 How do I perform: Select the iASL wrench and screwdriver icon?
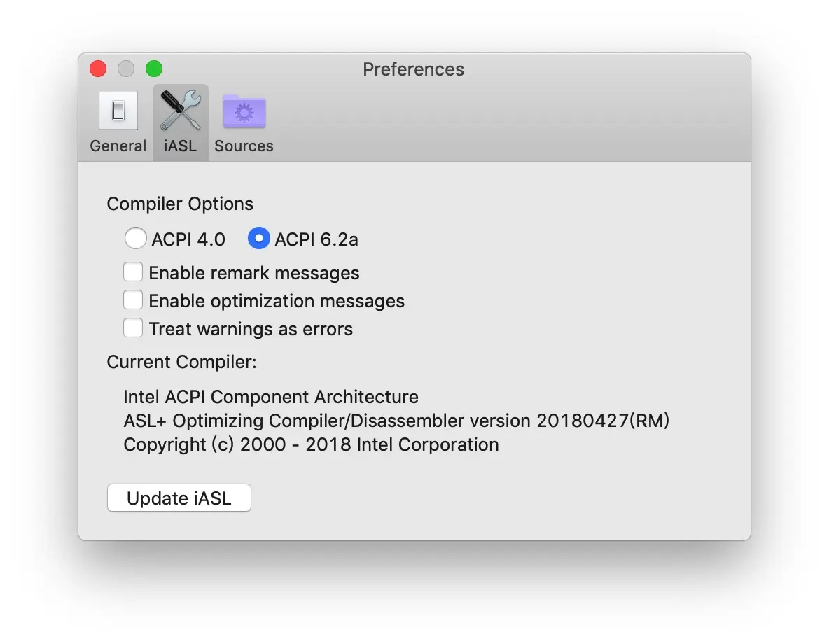click(x=180, y=111)
